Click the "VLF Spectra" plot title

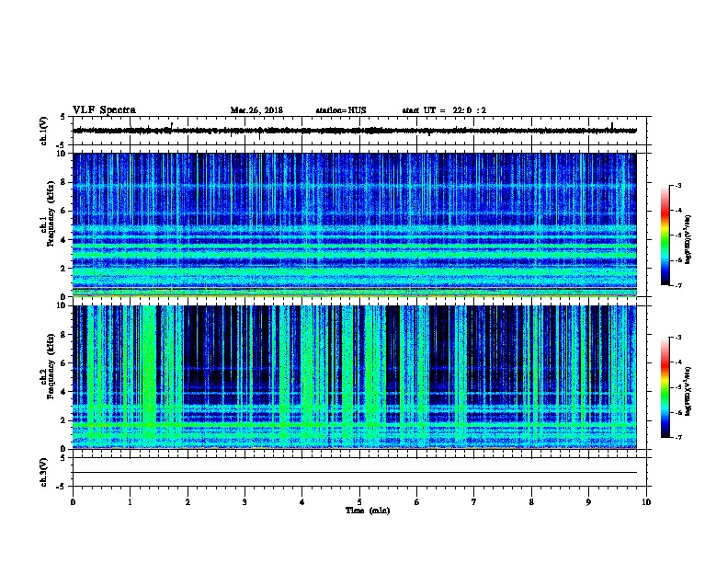[x=104, y=110]
